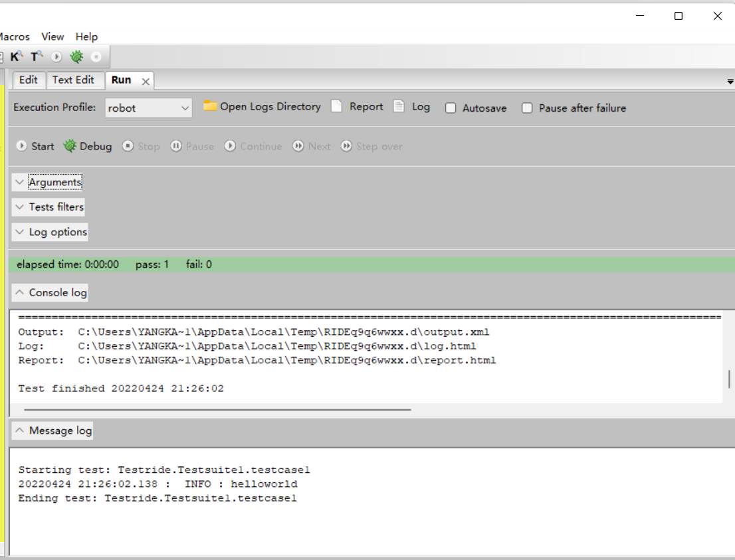Click the log.html path line in console
Image resolution: width=735 pixels, height=560 pixels.
point(247,346)
